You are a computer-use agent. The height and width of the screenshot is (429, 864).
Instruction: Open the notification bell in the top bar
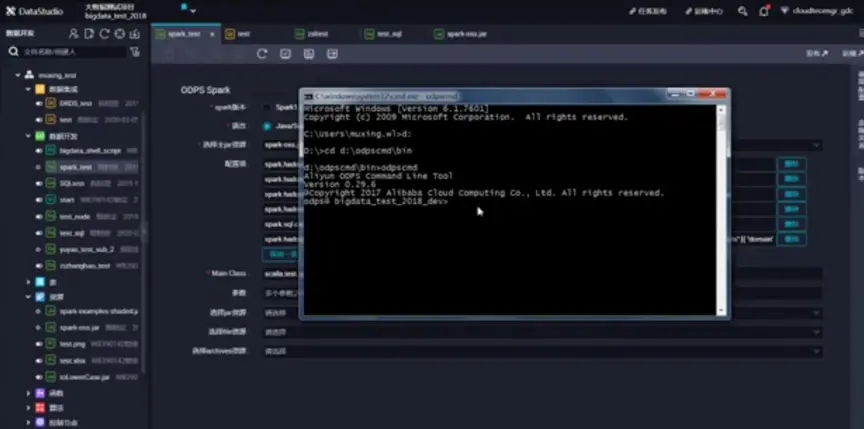[764, 11]
